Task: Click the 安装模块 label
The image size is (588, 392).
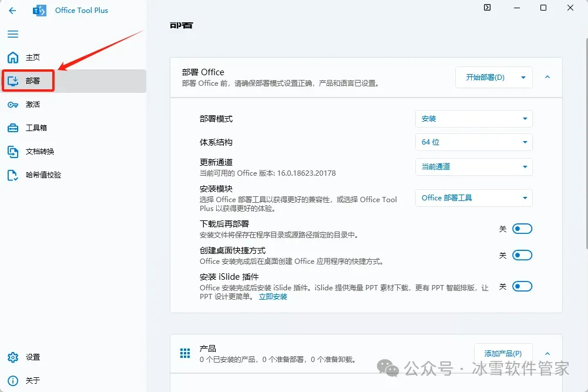Action: click(216, 189)
